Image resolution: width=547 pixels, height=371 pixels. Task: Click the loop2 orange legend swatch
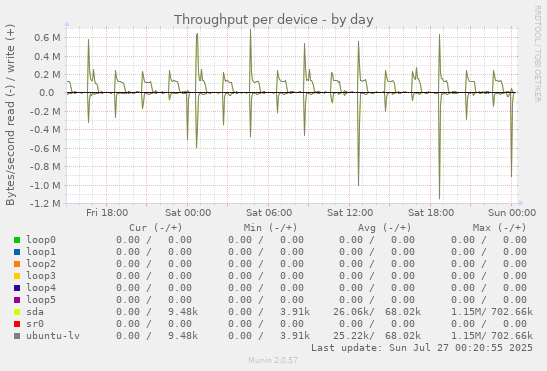[17, 264]
